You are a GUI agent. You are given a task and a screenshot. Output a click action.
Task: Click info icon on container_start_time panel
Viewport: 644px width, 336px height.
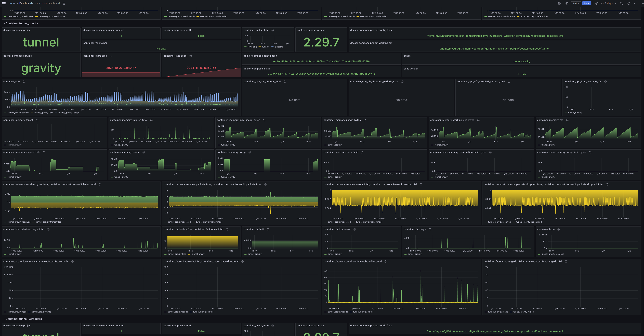(x=111, y=56)
